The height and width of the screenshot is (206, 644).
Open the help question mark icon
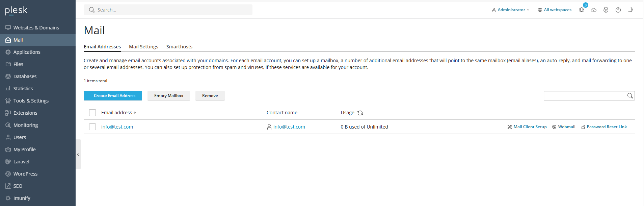coord(618,10)
